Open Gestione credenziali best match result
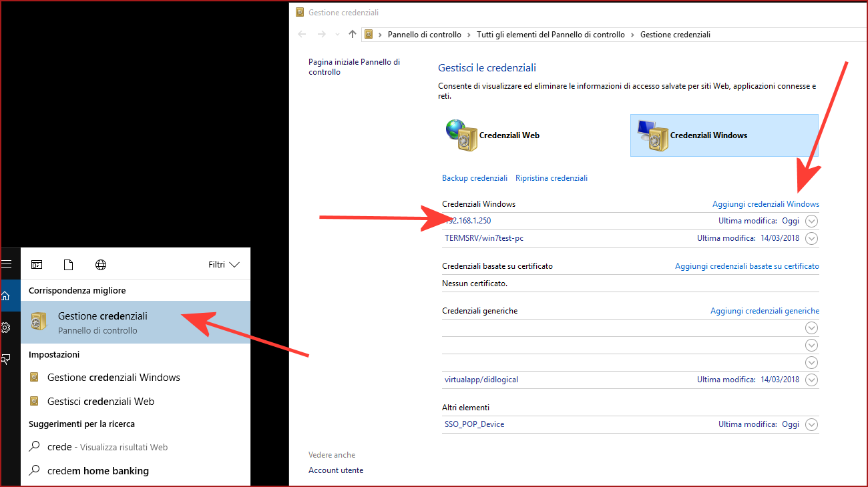868x487 pixels. pos(136,322)
